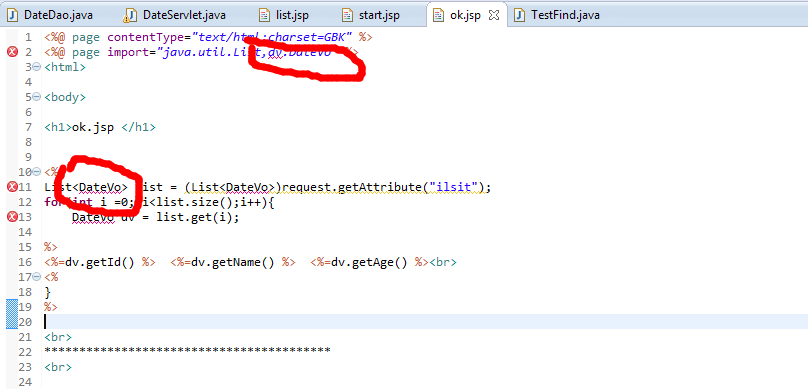Screen dimensions: 808x389
Task: Collapse the html tag fold on line 3
Action: [x=36, y=66]
